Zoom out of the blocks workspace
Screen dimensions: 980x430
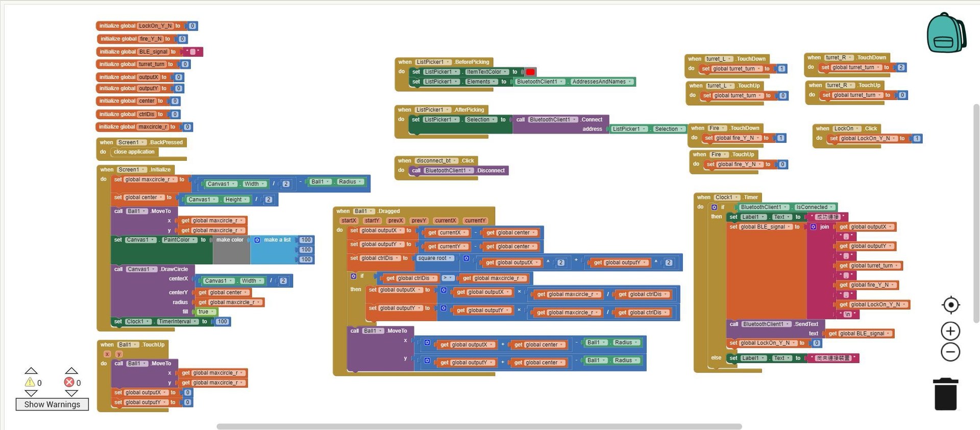(x=950, y=352)
